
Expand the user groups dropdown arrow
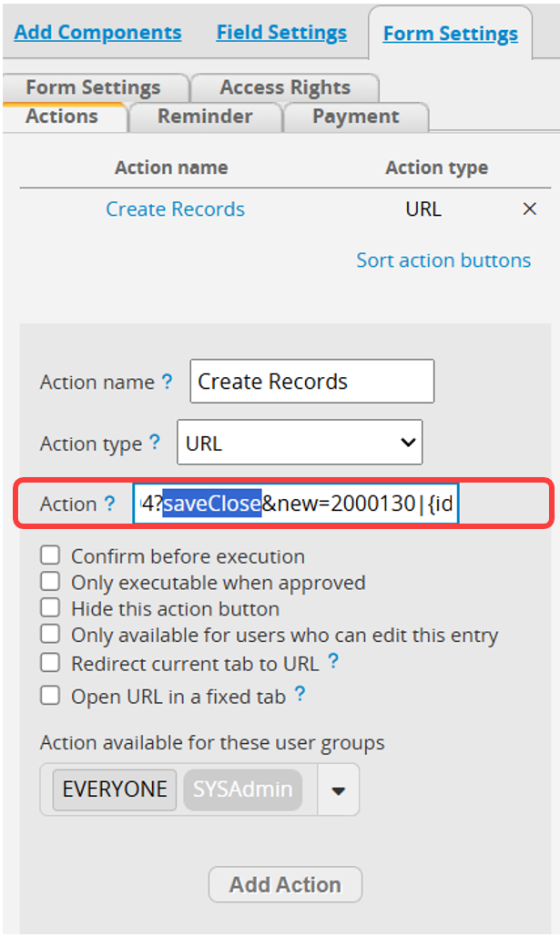tap(338, 790)
